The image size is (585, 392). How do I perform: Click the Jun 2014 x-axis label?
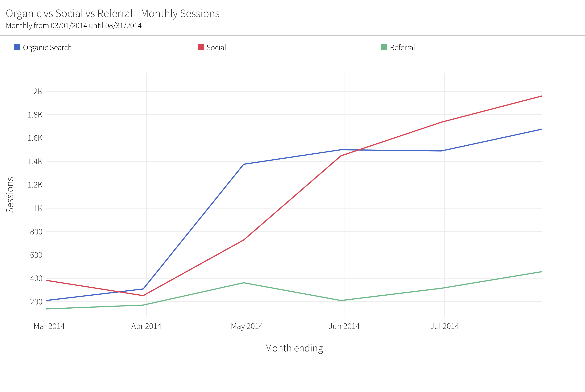[x=344, y=326]
